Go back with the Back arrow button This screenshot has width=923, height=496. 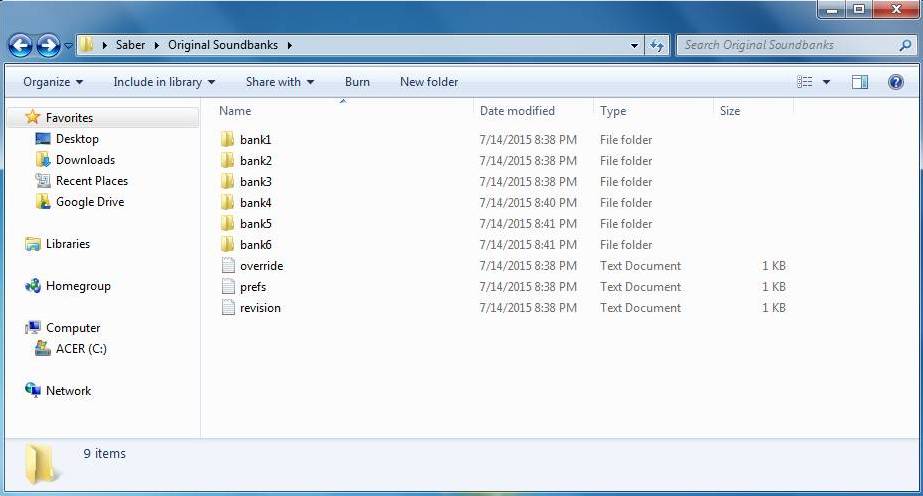(20, 45)
